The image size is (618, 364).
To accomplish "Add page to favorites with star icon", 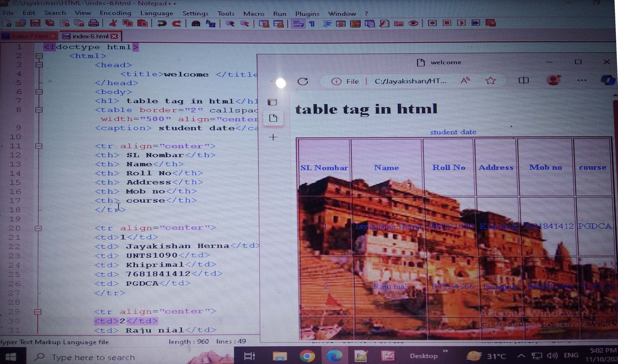I will pos(490,80).
